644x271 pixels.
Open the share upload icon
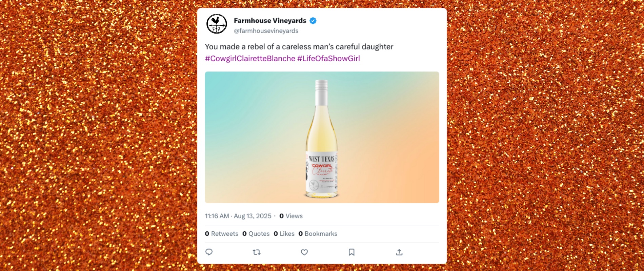pos(399,252)
